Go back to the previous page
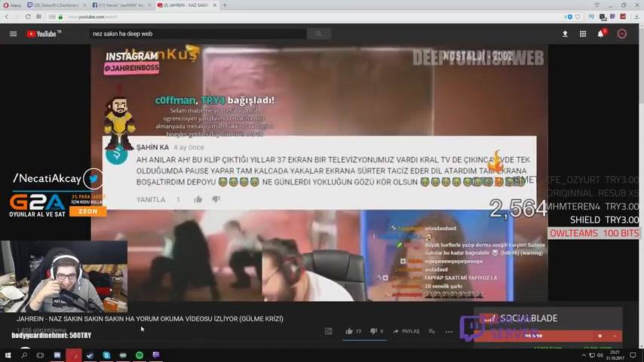Viewport: 644px width, 362px height. click(x=7, y=17)
